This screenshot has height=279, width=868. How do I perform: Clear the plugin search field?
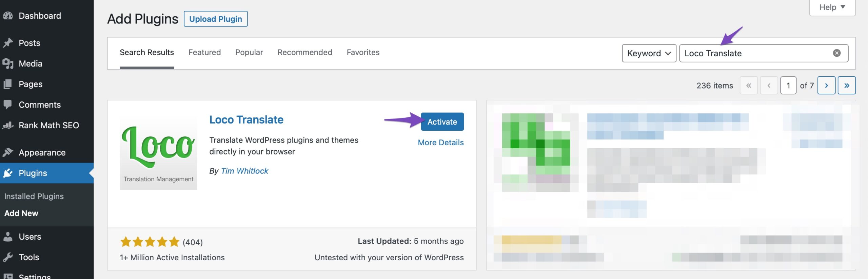[x=837, y=53]
